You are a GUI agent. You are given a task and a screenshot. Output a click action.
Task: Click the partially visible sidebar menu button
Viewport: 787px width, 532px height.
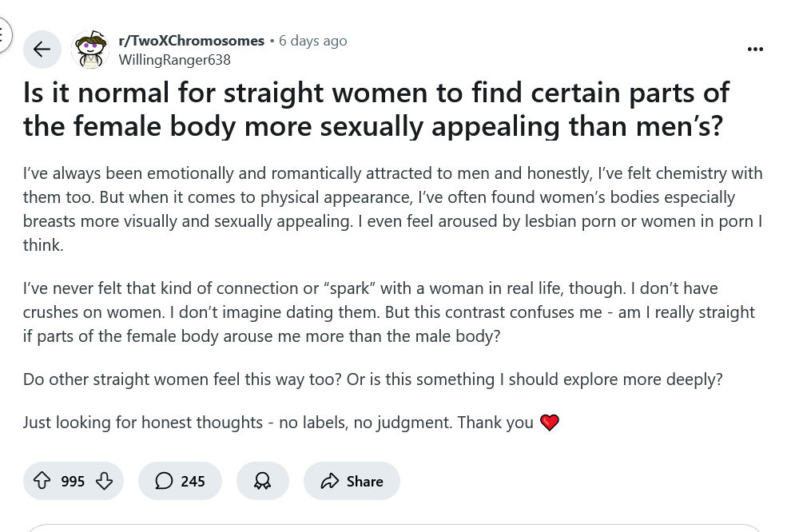[x=4, y=34]
